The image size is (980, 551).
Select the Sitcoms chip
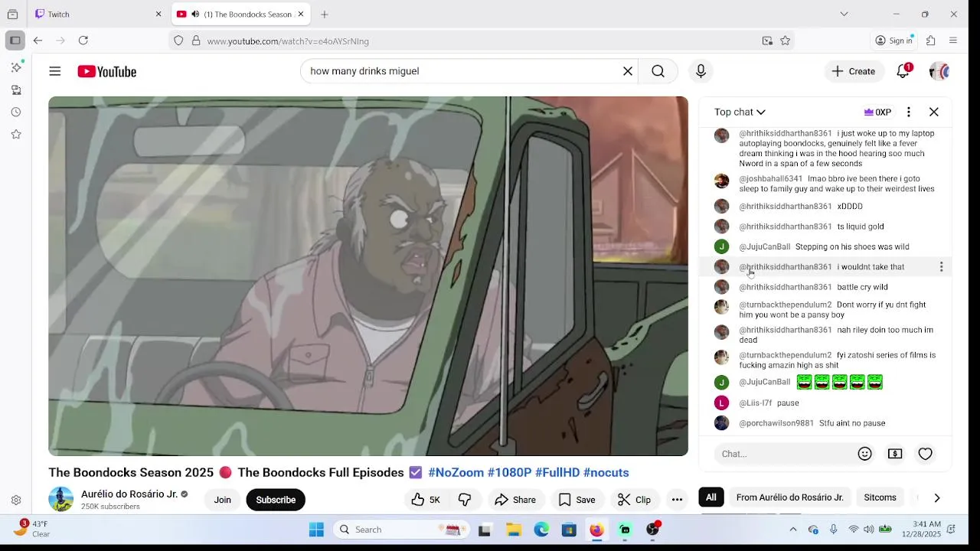pos(880,497)
